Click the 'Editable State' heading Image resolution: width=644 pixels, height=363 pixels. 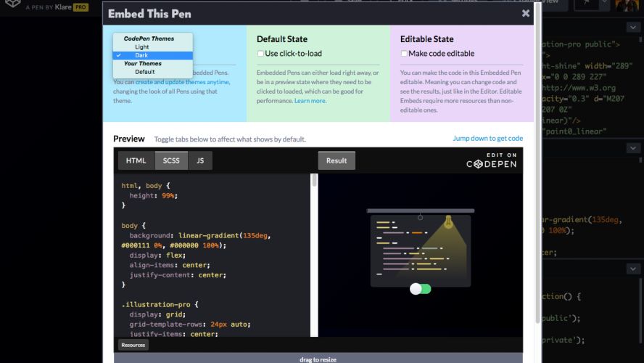[426, 39]
